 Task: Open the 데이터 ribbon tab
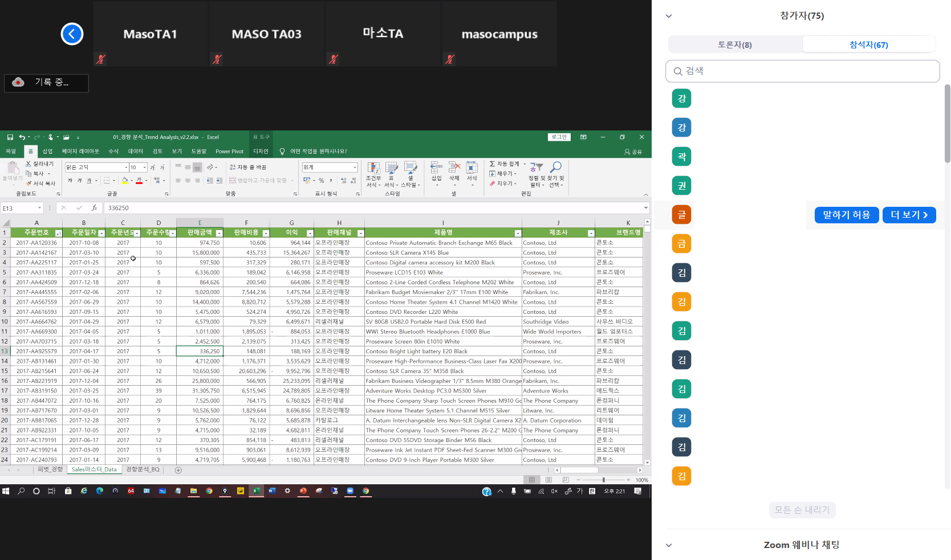pyautogui.click(x=135, y=152)
